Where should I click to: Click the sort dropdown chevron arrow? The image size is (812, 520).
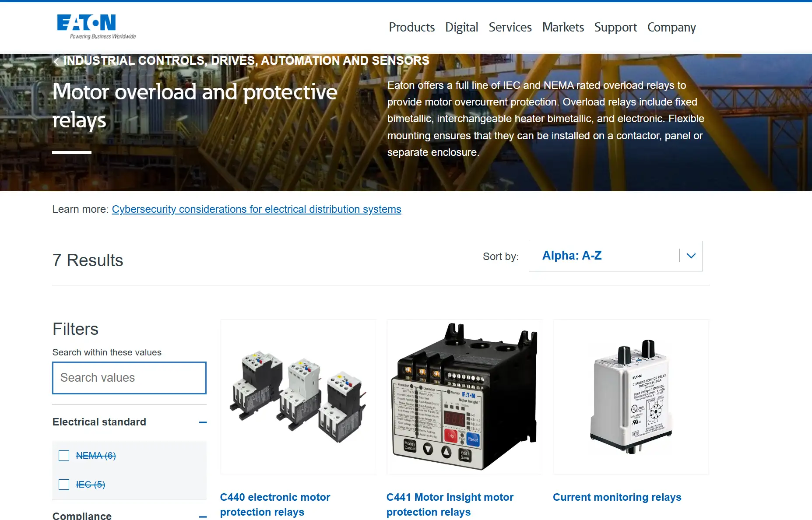click(x=691, y=256)
